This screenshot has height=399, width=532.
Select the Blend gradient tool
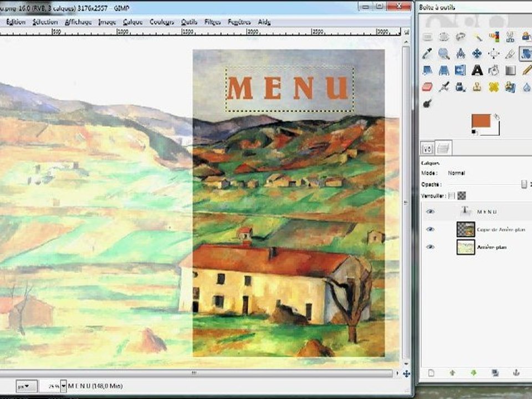pyautogui.click(x=510, y=70)
